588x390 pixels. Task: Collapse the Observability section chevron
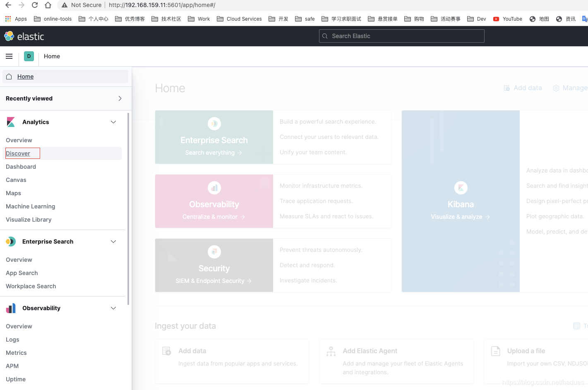113,308
